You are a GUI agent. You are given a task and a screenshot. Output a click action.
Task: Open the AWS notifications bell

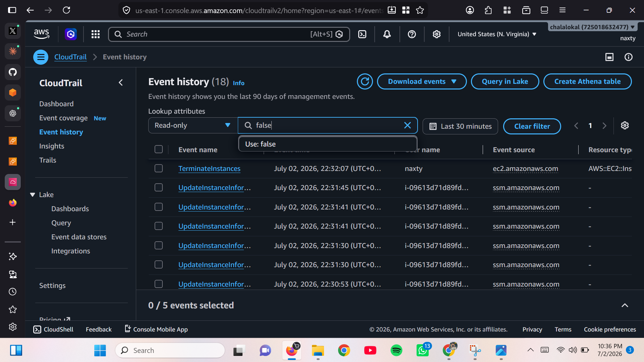point(387,34)
